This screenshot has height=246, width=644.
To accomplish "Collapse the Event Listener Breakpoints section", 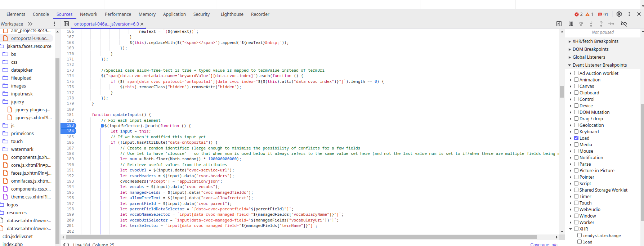I will 570,65.
